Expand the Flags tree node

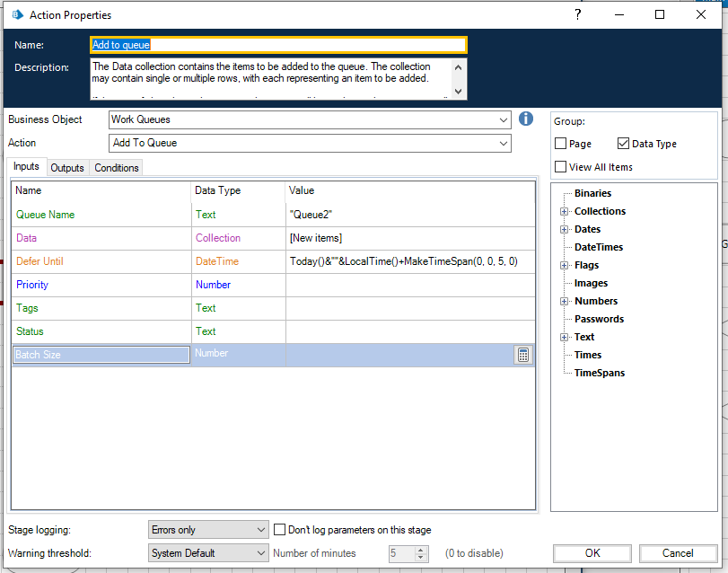coord(565,266)
